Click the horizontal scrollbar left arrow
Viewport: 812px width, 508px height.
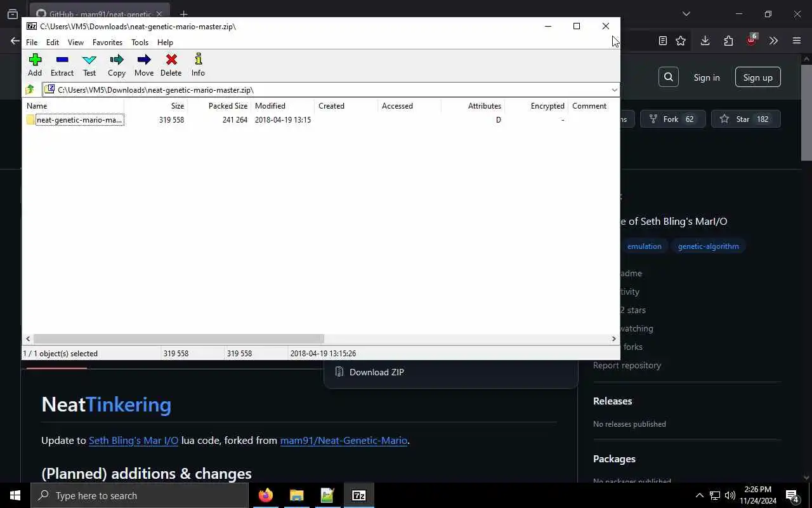coord(28,339)
